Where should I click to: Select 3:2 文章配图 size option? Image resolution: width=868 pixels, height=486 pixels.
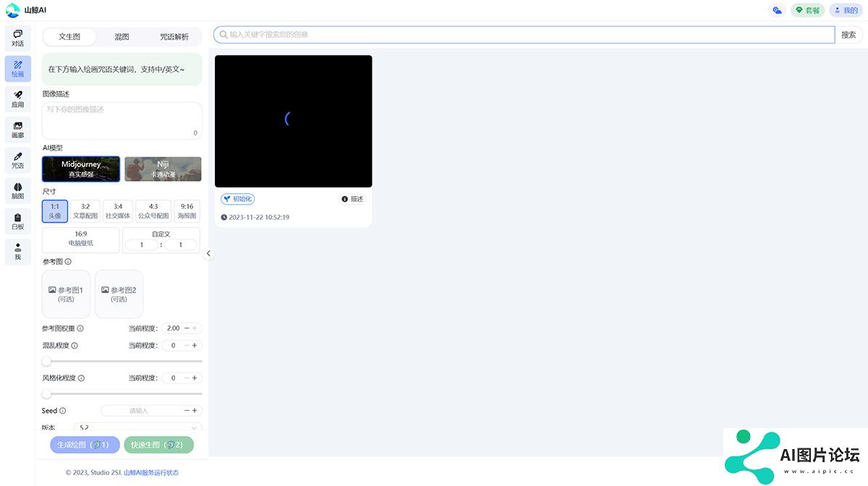85,211
